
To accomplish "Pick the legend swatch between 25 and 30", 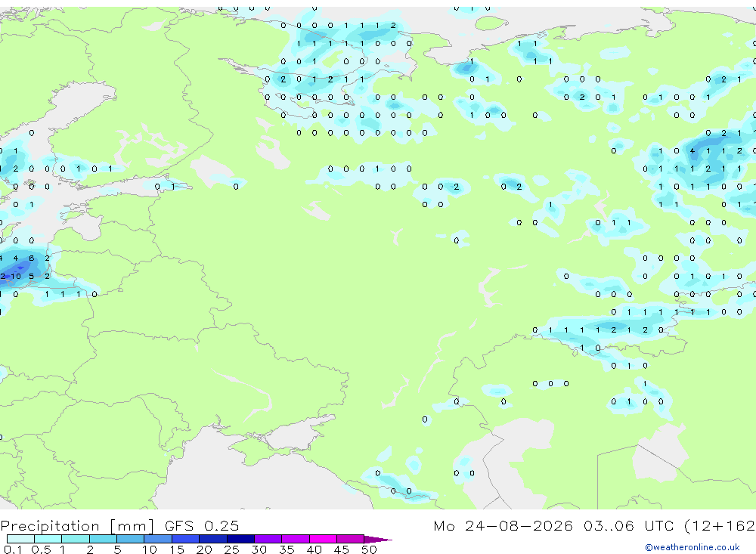I will 240,539.
